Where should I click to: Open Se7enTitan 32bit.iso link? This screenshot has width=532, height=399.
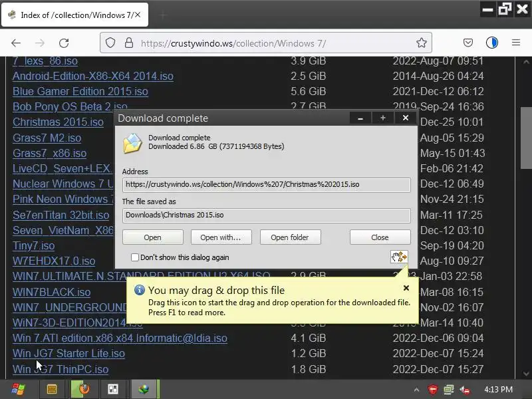pos(61,215)
